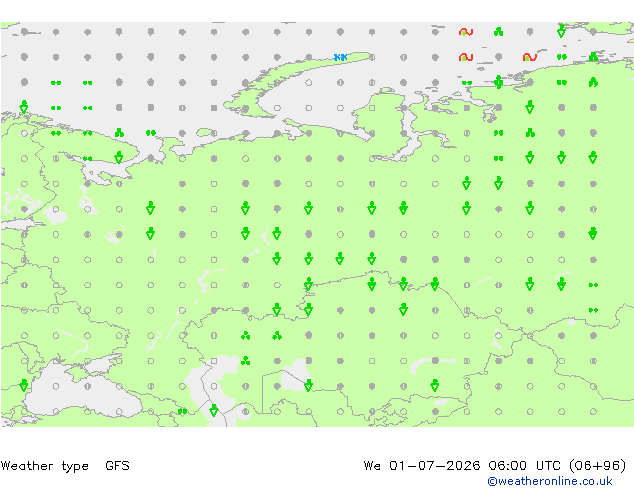Click the red freezing rain symbol below the topmost one
This screenshot has height=490, width=634.
point(466,57)
